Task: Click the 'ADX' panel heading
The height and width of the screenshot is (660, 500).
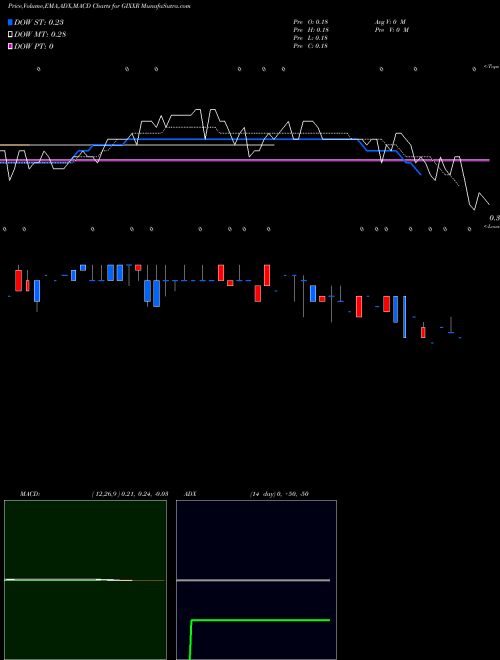Action: click(191, 494)
